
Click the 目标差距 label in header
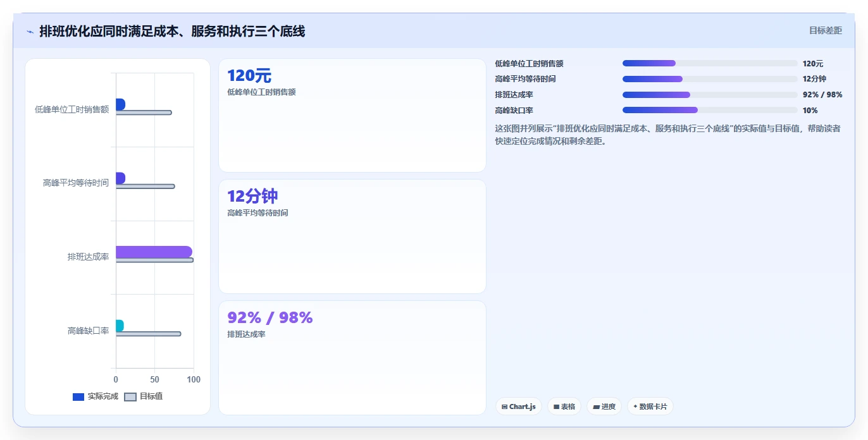(826, 30)
